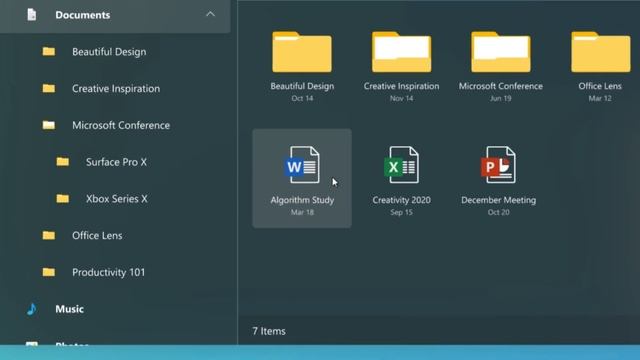Click the Creativity 2020 file name
This screenshot has width=640, height=360.
(x=402, y=200)
